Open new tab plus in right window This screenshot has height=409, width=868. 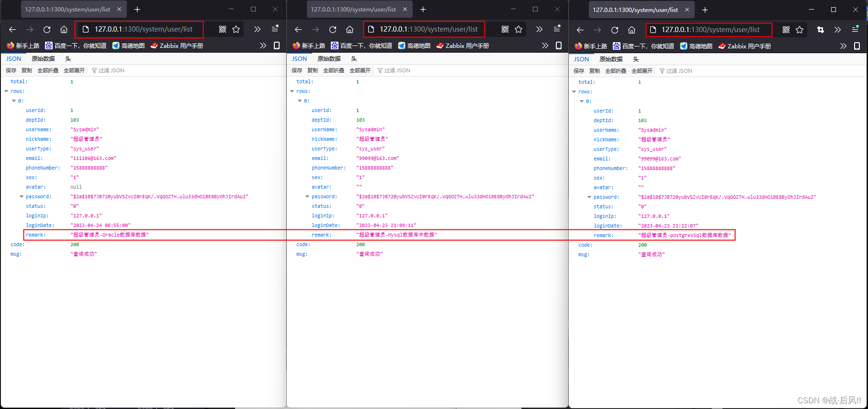point(705,10)
